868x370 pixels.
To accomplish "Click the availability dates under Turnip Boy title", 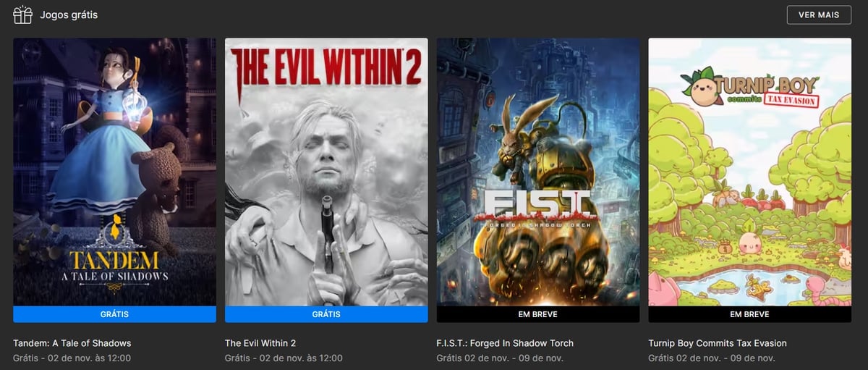I will coord(712,358).
